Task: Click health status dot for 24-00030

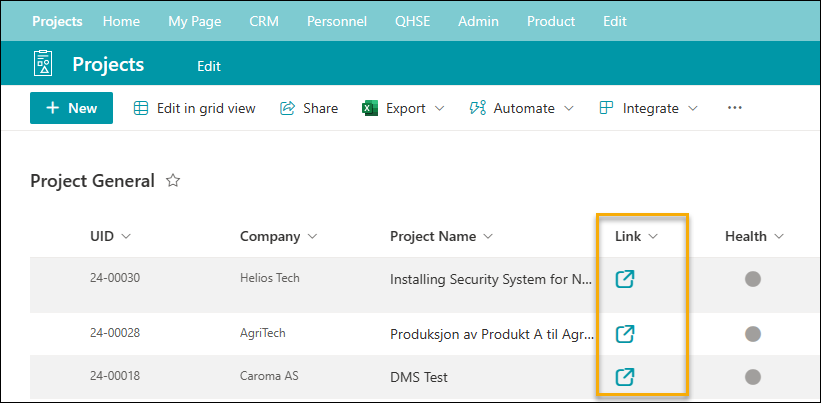Action: tap(752, 279)
